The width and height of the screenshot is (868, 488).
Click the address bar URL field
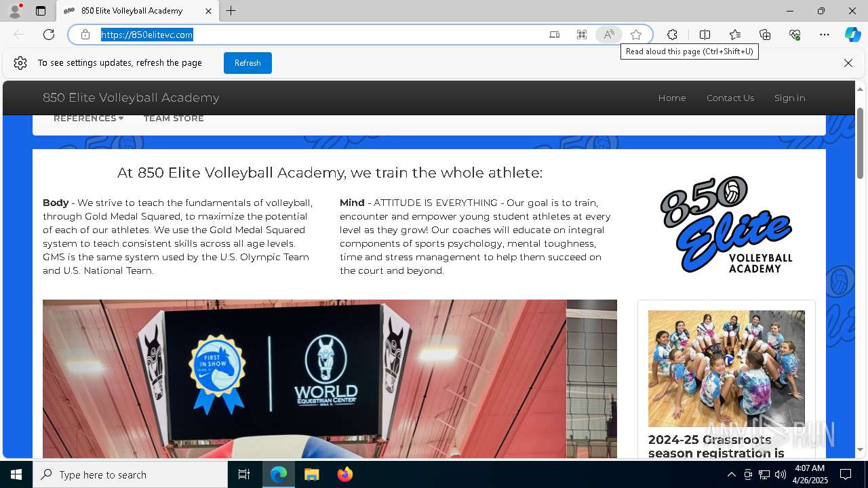tap(319, 35)
